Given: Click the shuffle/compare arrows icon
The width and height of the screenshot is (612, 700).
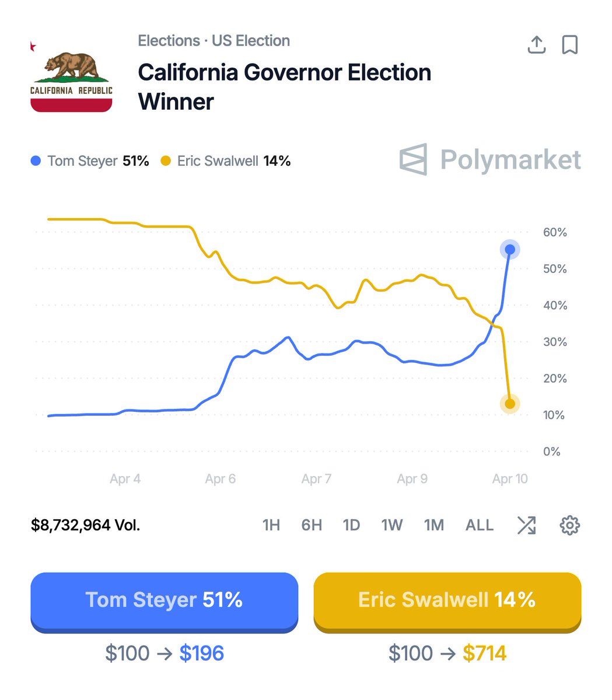Looking at the screenshot, I should click(x=526, y=525).
